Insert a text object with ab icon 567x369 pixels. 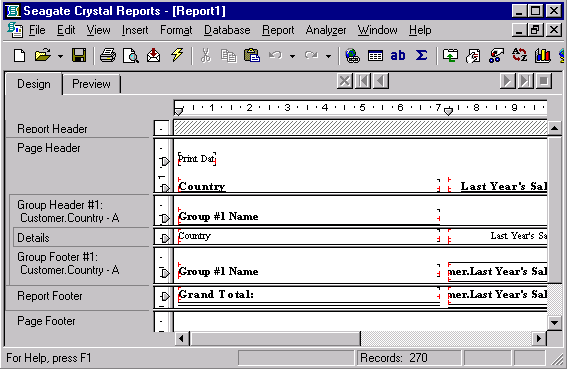pos(398,56)
